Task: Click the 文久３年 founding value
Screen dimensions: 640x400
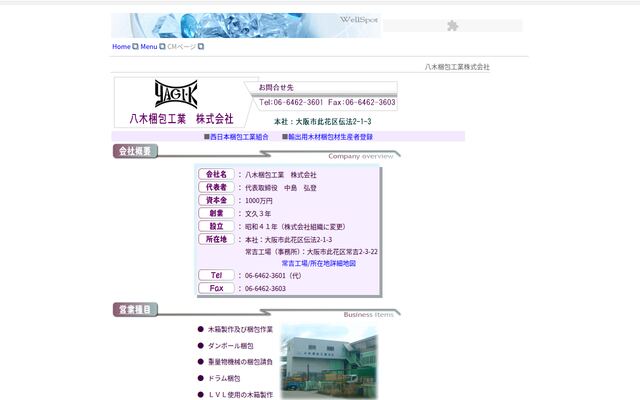Action: [258, 213]
